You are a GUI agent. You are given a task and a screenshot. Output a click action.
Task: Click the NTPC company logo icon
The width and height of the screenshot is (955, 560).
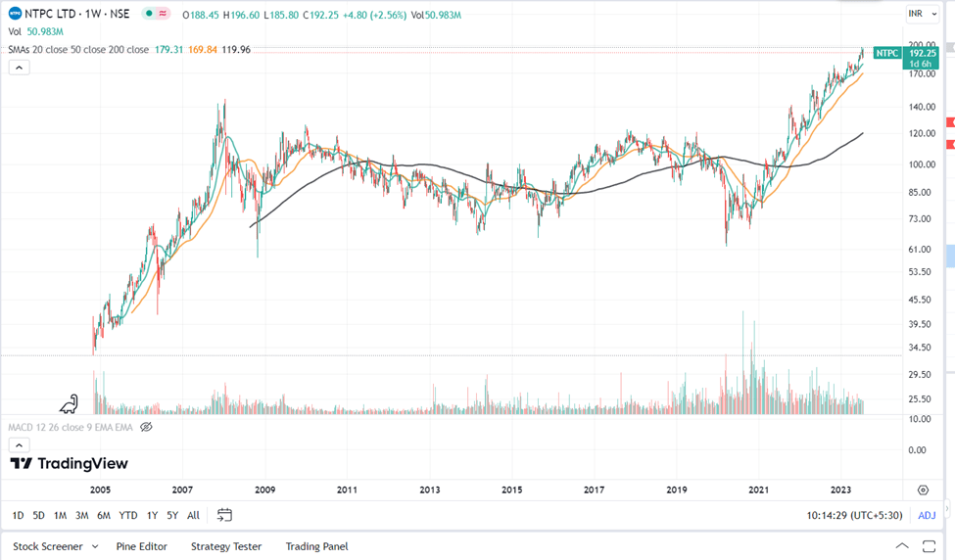coord(15,14)
